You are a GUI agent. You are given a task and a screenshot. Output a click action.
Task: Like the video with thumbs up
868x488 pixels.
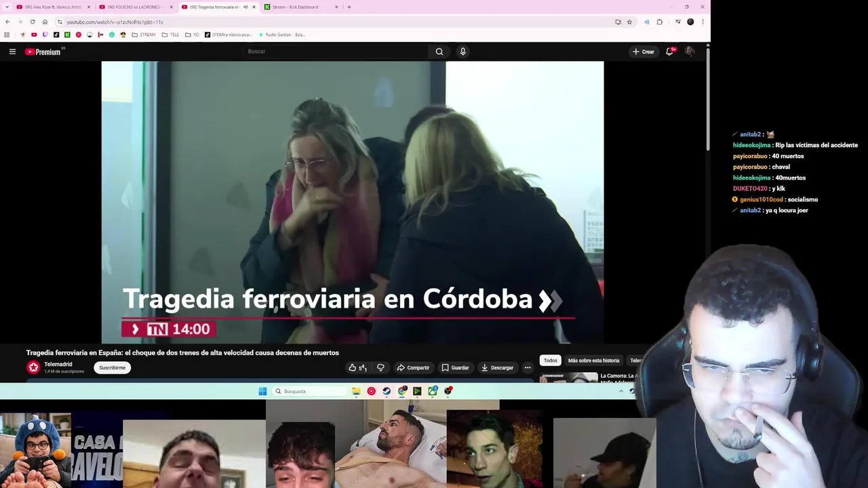357,367
